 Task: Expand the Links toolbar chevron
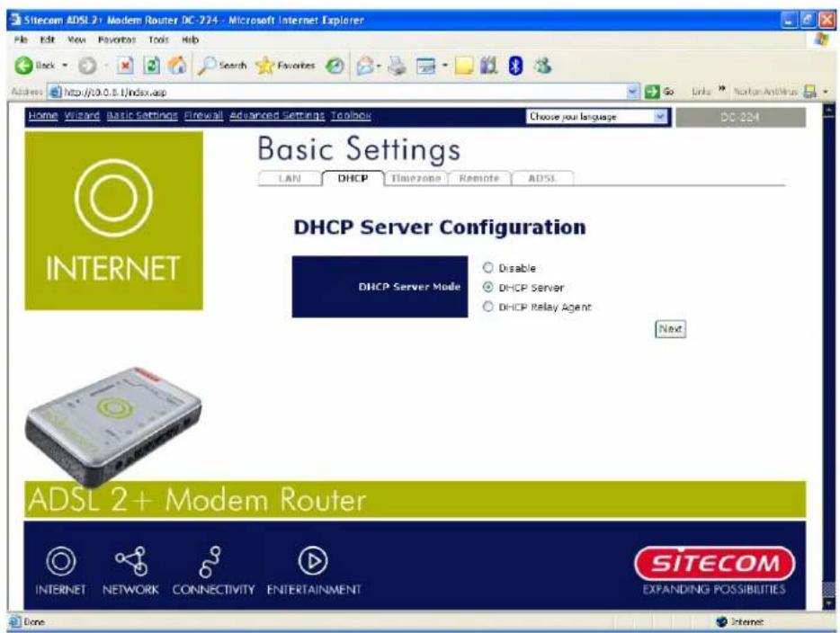[721, 88]
